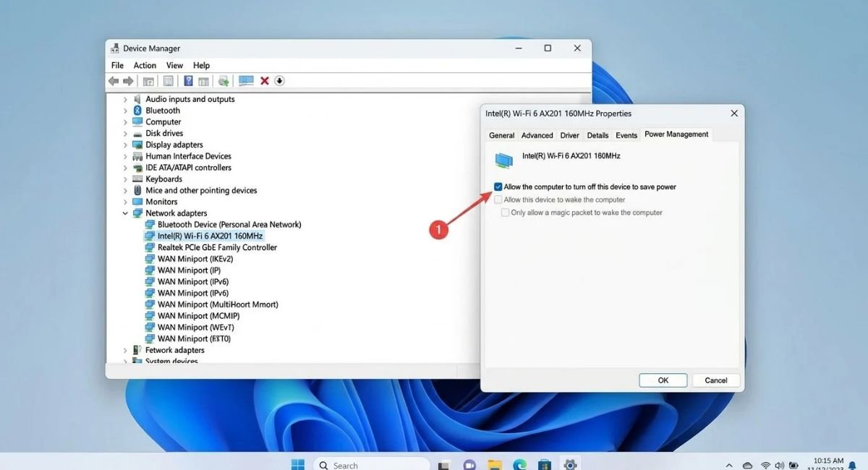Expand the Display adapters category
Screen dimensions: 868x470
coord(125,145)
